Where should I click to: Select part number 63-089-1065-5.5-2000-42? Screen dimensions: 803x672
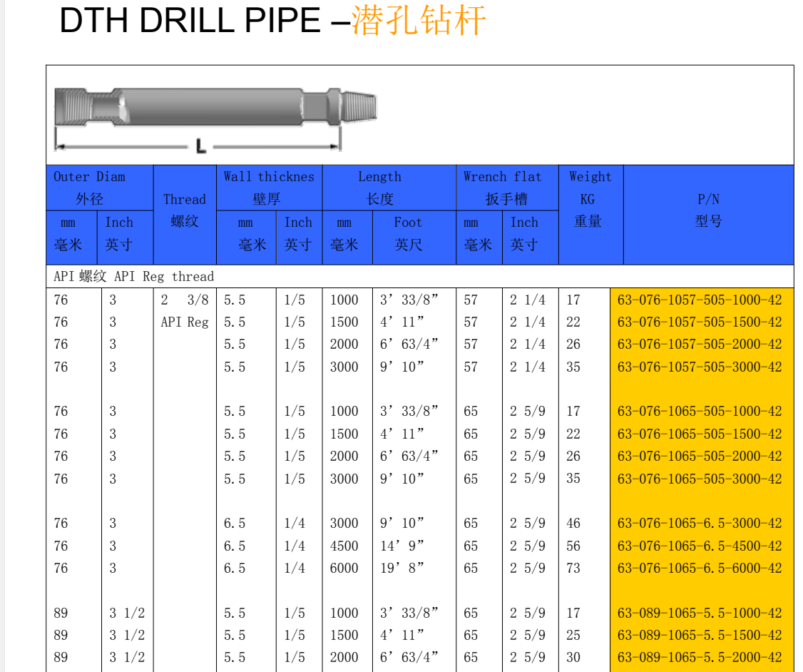tap(700, 658)
